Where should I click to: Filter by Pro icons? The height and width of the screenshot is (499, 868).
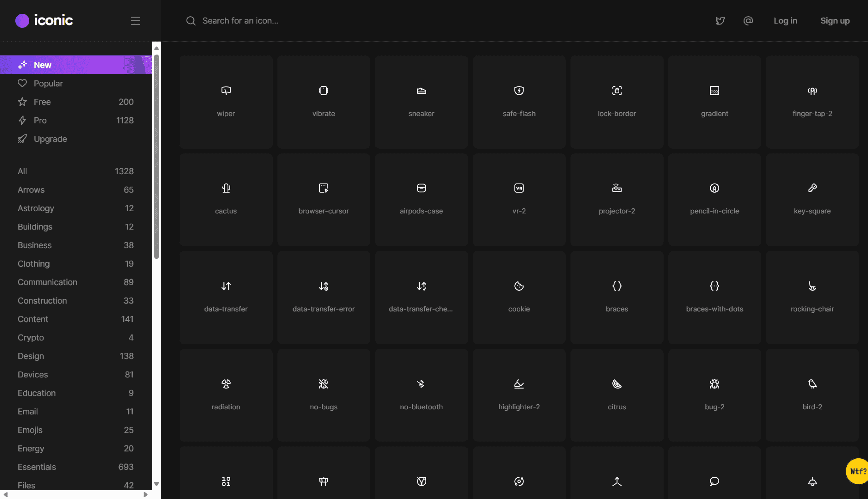[x=76, y=120]
